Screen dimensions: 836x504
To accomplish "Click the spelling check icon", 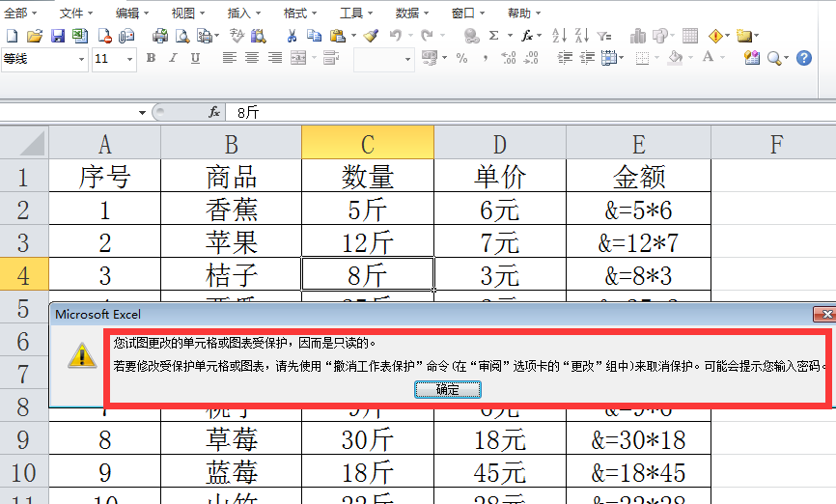I will [237, 36].
